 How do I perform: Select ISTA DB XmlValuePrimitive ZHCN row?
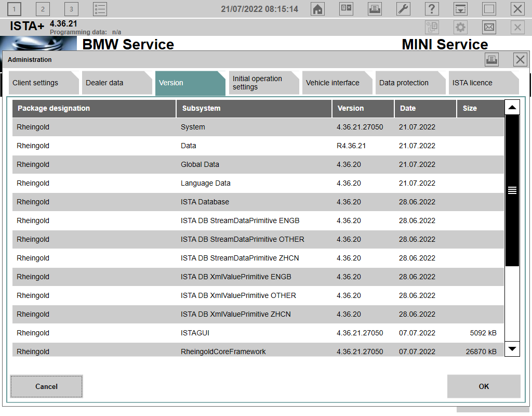258,314
